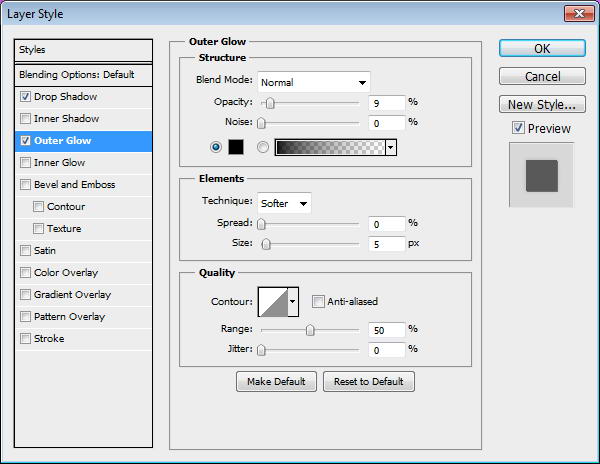This screenshot has height=464, width=600.
Task: Enable the Pattern Overlay checkbox
Action: tap(25, 317)
